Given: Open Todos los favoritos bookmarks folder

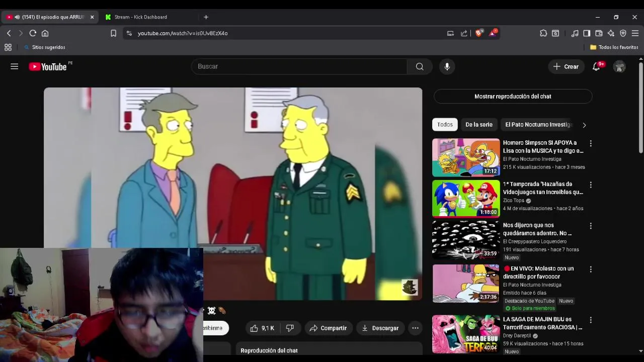Looking at the screenshot, I should pyautogui.click(x=614, y=47).
